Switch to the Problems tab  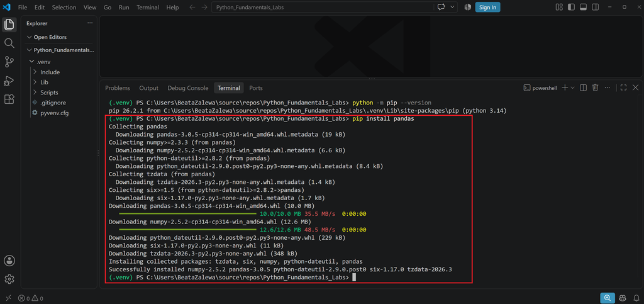[118, 88]
